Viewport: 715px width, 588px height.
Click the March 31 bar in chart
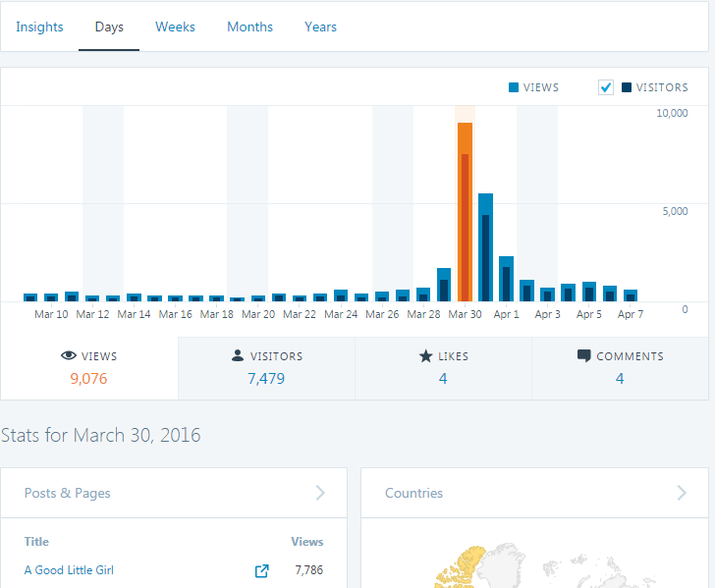(485, 247)
